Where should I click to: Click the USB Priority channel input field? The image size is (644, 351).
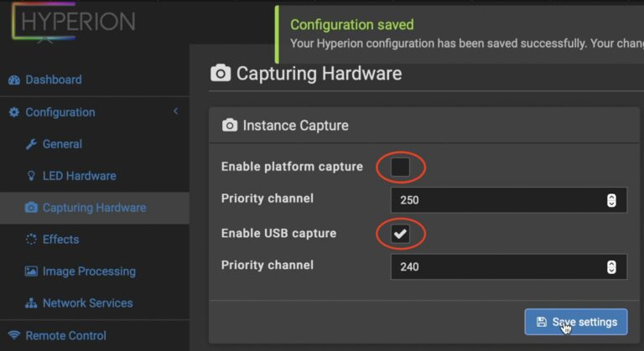pos(496,267)
